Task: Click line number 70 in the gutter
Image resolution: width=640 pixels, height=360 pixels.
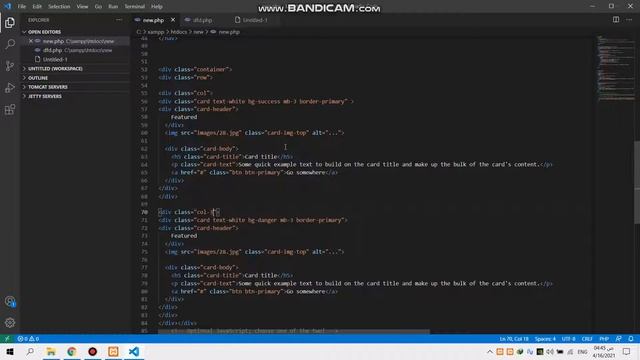Action: 144,212
